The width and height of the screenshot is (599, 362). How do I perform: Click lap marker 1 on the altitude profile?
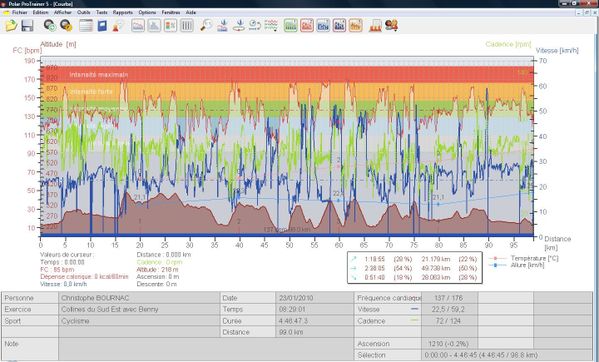[140, 221]
